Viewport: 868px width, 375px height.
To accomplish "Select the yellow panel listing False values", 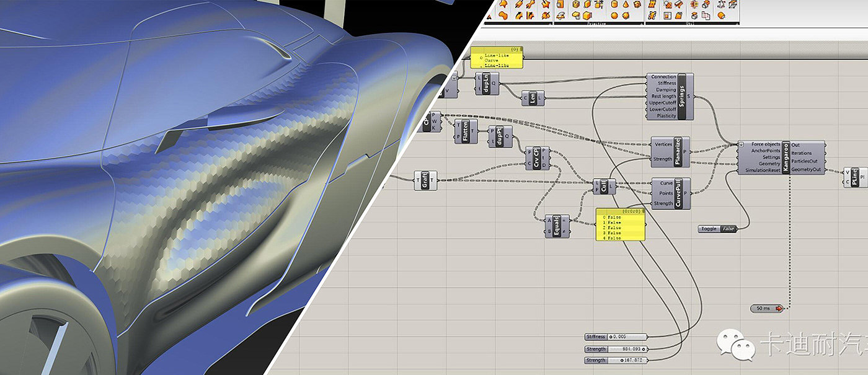I will click(620, 224).
